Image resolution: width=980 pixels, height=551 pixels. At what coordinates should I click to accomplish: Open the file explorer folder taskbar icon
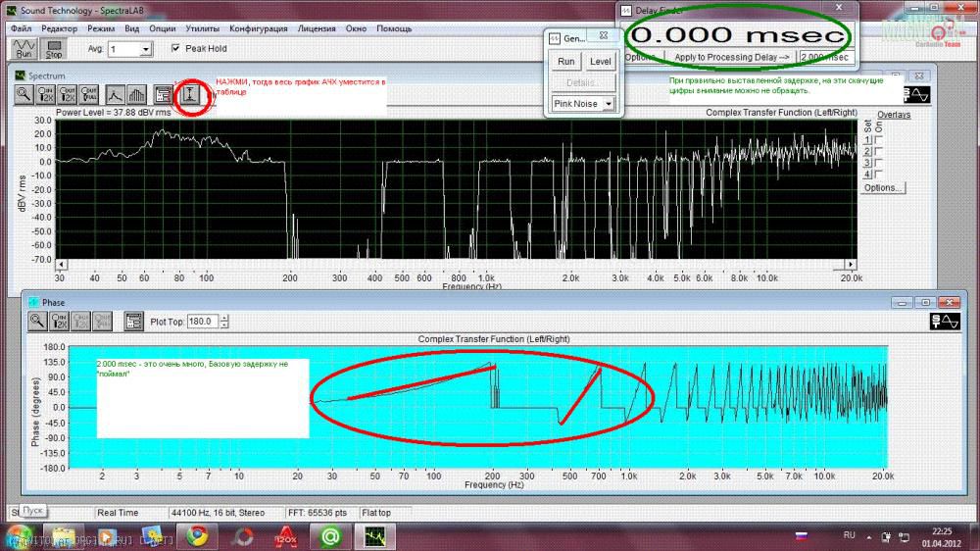pos(63,536)
